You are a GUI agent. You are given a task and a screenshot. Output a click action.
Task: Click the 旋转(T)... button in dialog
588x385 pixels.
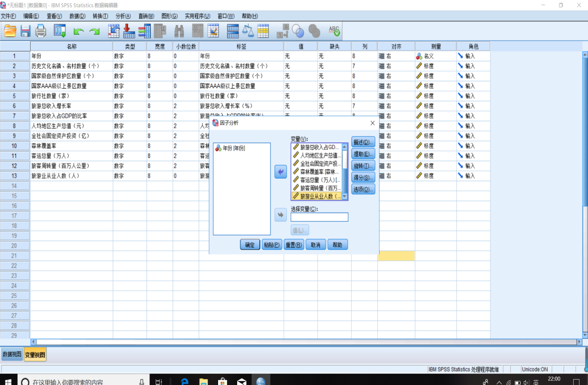coord(363,166)
